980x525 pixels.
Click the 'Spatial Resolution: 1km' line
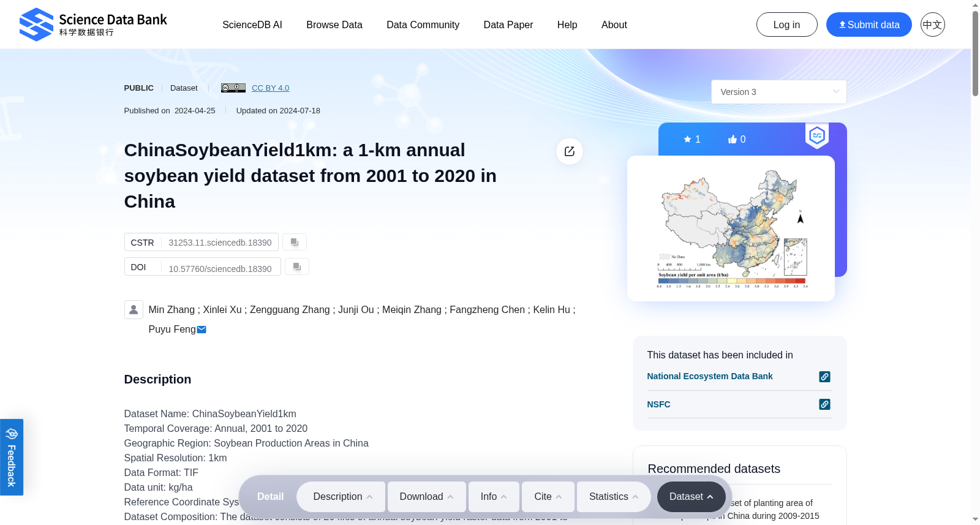(x=175, y=458)
